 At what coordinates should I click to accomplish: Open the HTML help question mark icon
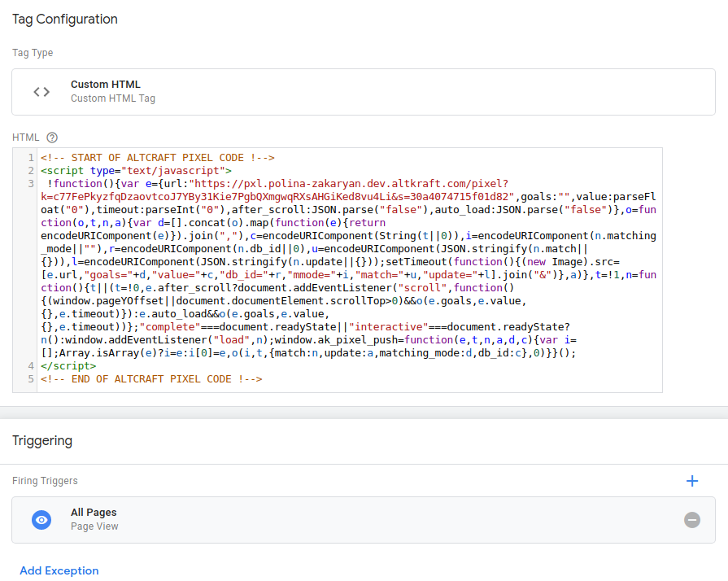52,138
